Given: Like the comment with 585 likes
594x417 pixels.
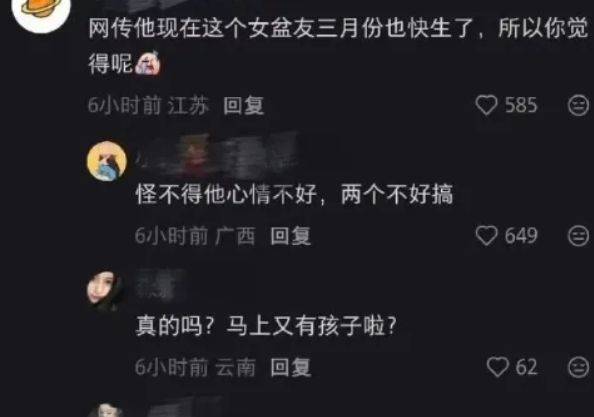Looking at the screenshot, I should (x=486, y=105).
